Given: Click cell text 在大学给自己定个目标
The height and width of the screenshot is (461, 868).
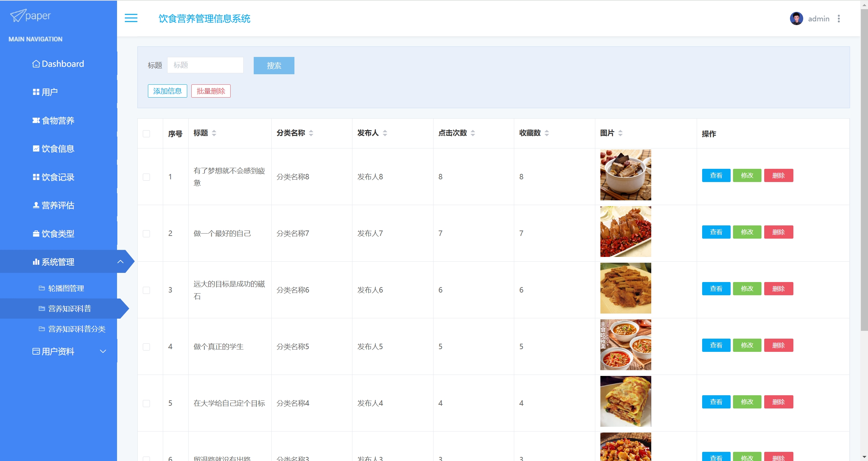Looking at the screenshot, I should 229,403.
